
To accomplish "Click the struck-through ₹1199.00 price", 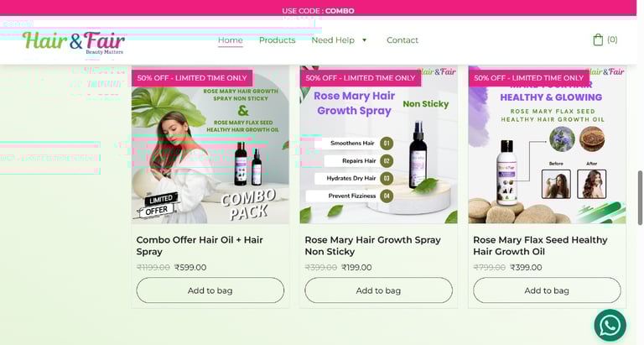I will point(153,267).
